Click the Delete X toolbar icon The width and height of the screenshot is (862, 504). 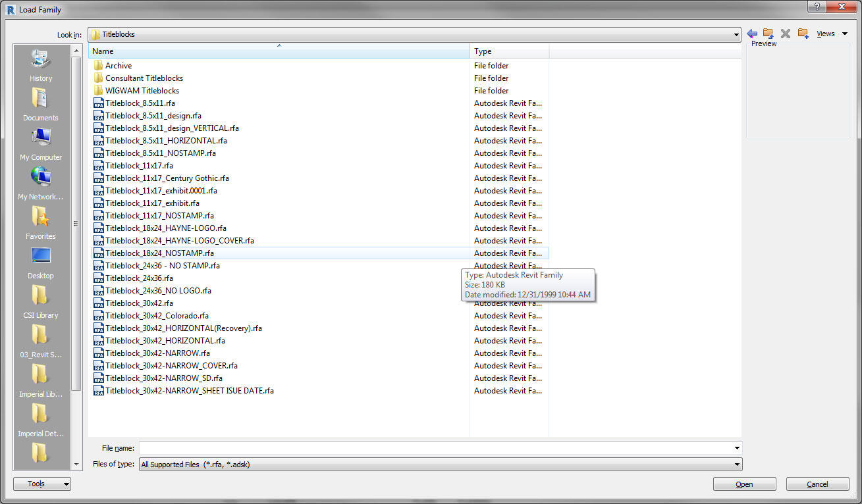(785, 34)
